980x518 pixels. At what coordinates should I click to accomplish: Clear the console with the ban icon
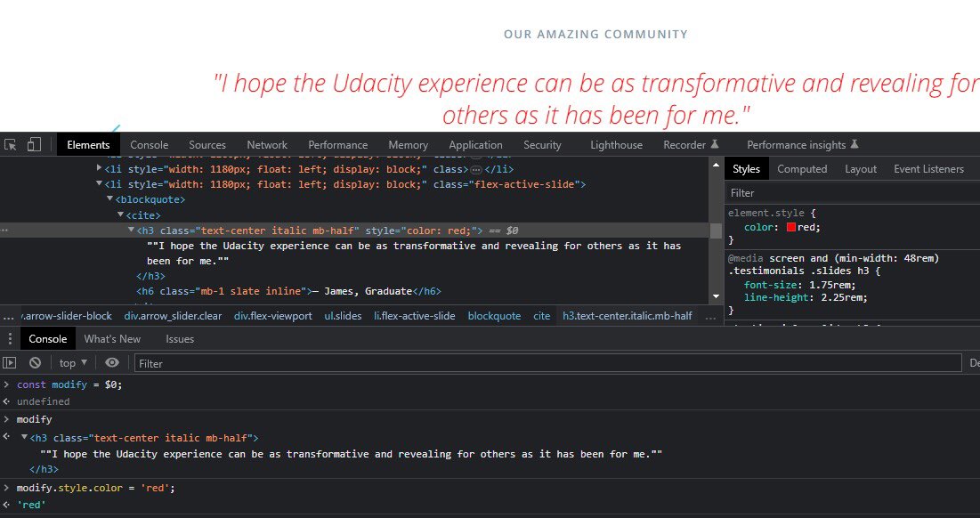[35, 362]
